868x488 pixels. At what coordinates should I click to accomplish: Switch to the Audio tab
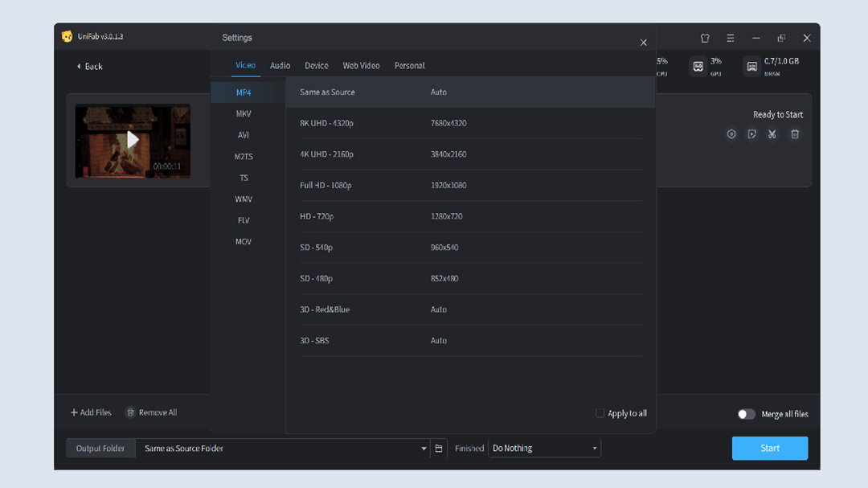pos(280,66)
